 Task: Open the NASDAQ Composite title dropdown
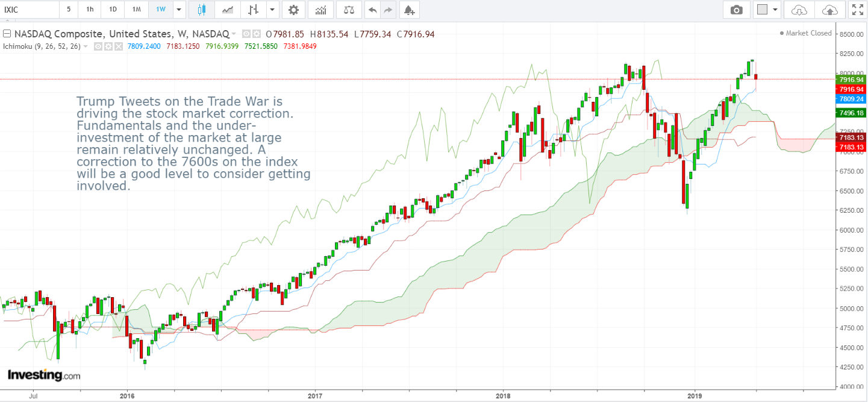234,34
